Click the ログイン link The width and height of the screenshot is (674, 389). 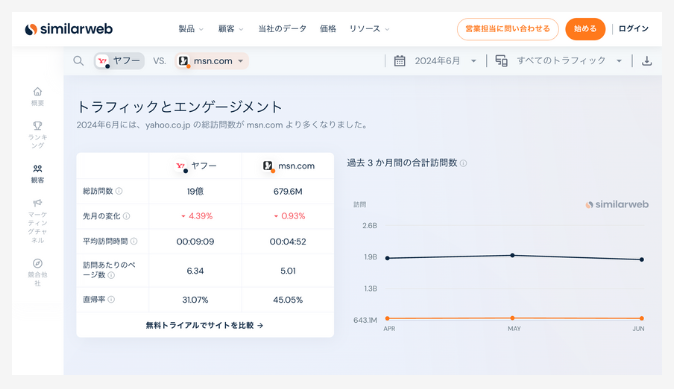tap(633, 29)
